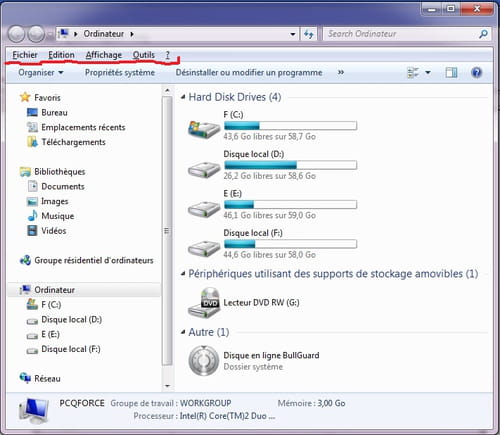Open the view options dropdown arrow
Viewport: 500px width, 435px height.
(x=428, y=72)
